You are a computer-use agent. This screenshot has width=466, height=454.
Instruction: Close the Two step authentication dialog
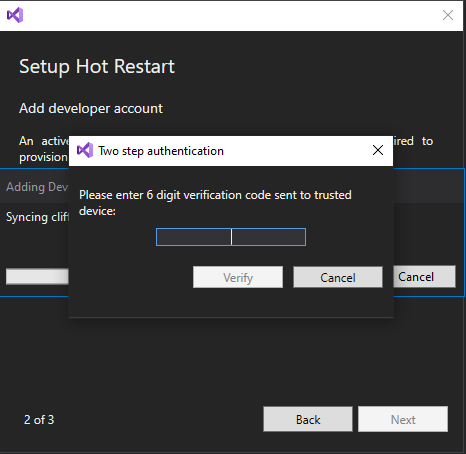point(378,150)
